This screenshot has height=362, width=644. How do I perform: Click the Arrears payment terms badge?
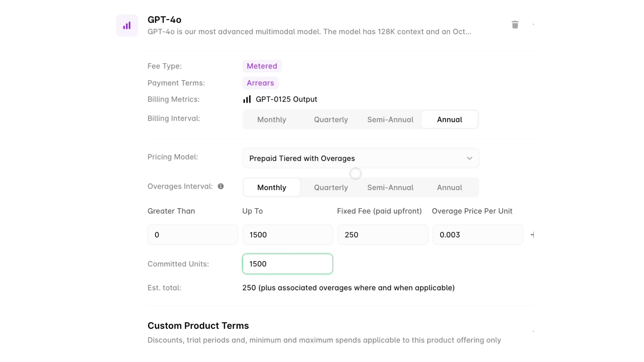[260, 83]
